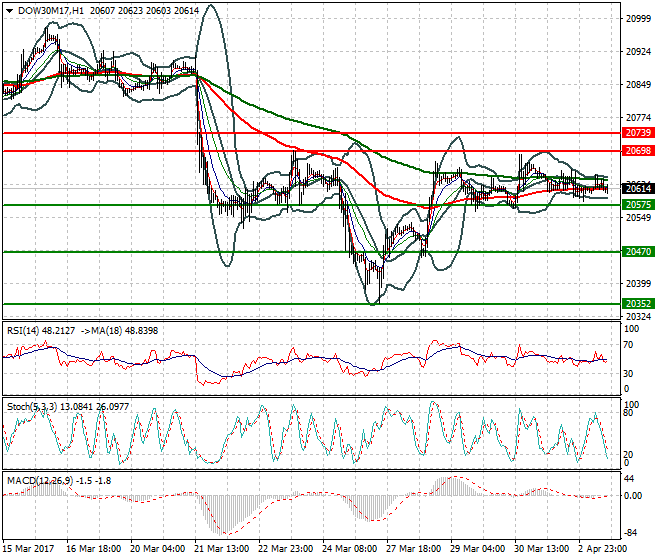Screen dimensions: 660x560
Task: Click the dropdown triangle beside DOW30M17
Action: point(7,9)
